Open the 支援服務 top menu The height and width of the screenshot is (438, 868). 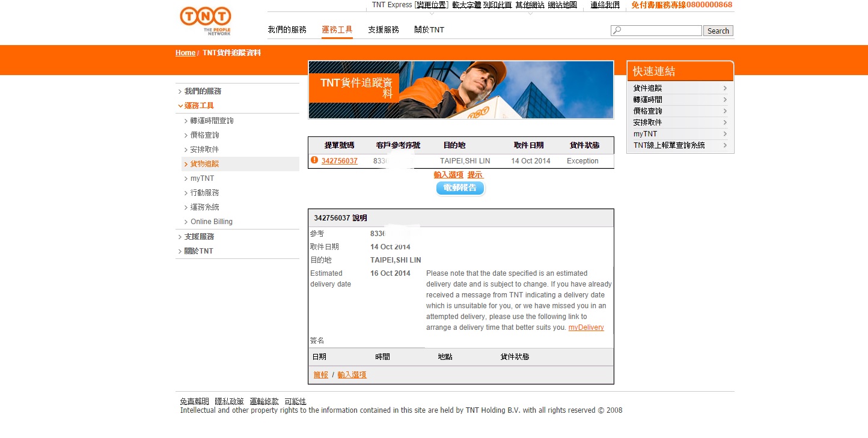[384, 29]
